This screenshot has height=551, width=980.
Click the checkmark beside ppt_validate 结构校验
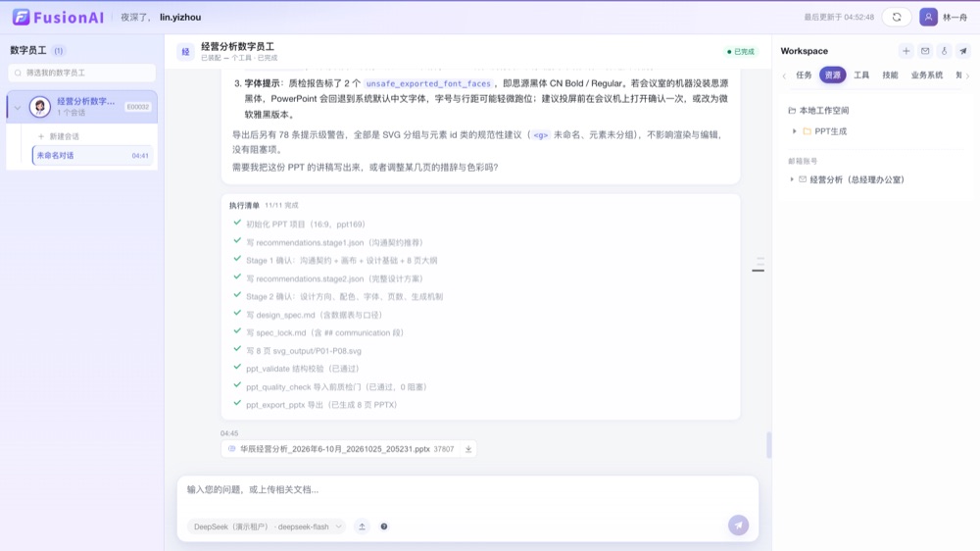(x=237, y=367)
